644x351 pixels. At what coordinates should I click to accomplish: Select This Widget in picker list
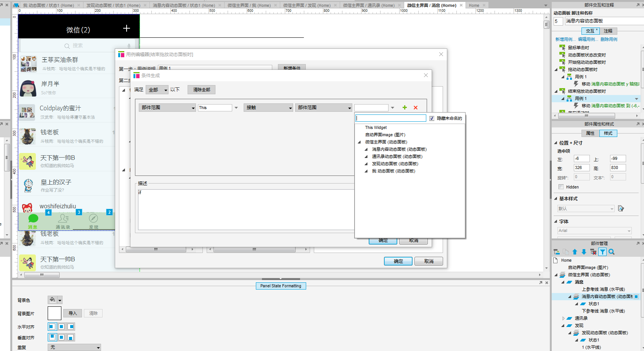click(x=376, y=127)
